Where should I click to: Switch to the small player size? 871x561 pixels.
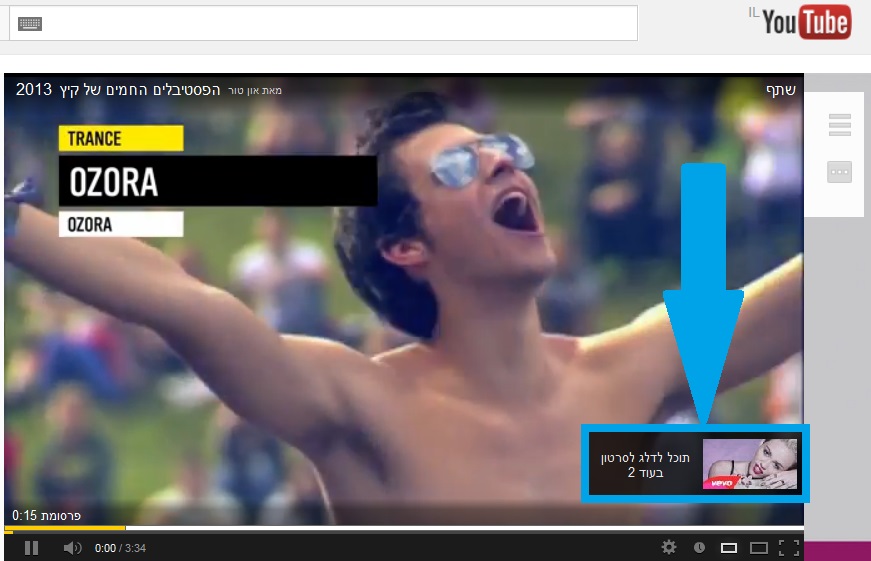[729, 548]
